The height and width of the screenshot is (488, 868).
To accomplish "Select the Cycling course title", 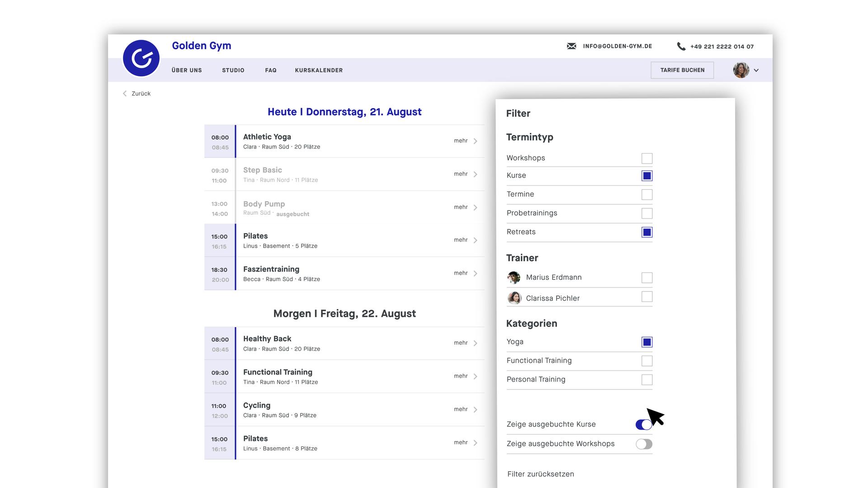I will tap(257, 405).
